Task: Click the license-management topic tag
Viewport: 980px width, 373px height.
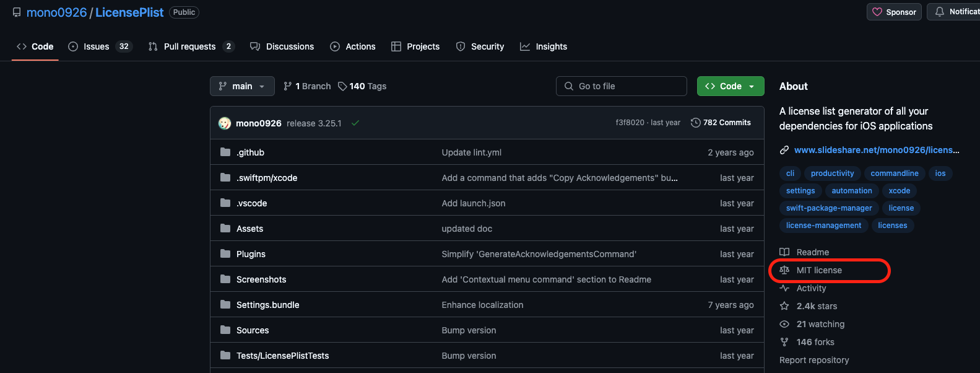Action: (x=823, y=226)
